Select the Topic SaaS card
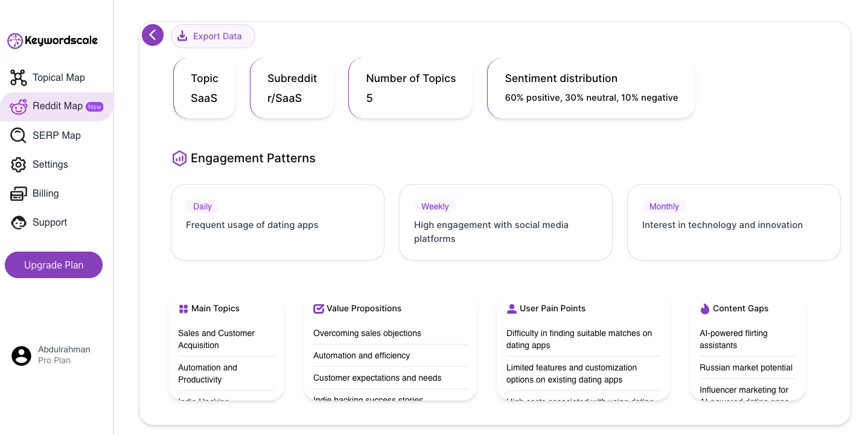Image resolution: width=868 pixels, height=435 pixels. [205, 88]
